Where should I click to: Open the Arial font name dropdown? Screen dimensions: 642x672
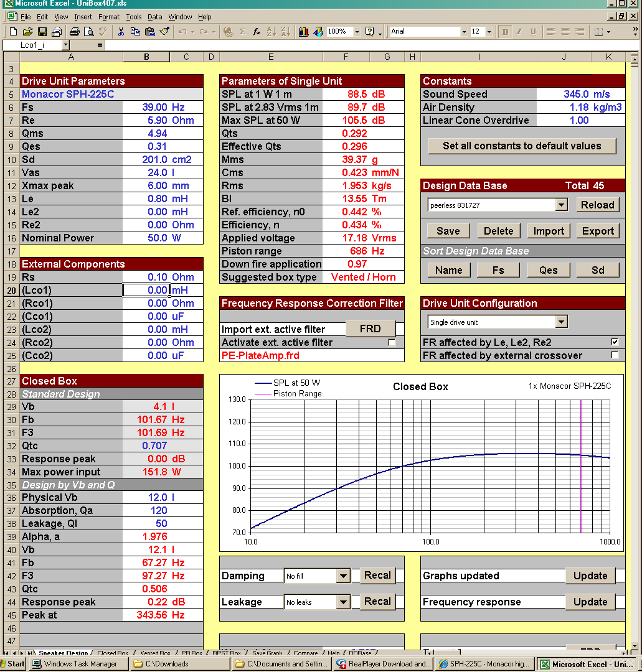(x=463, y=31)
